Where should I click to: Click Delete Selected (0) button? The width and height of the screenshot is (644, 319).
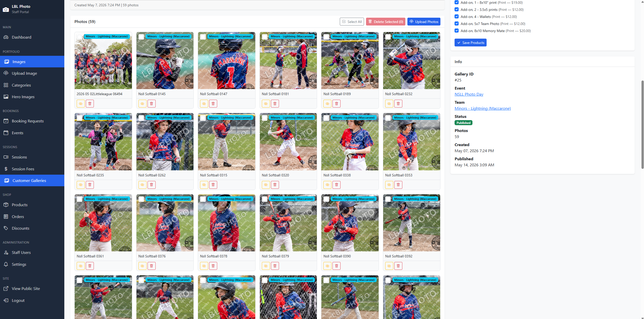point(385,22)
